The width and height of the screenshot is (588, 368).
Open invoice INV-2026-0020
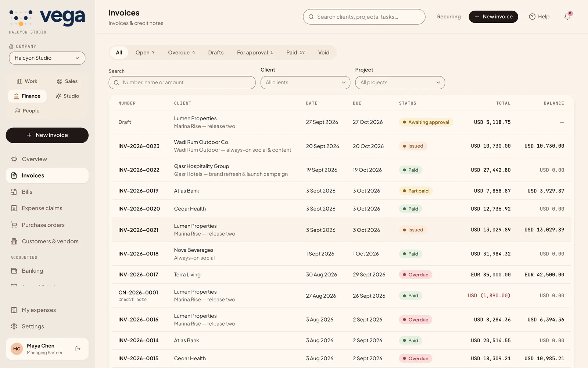[341, 209]
